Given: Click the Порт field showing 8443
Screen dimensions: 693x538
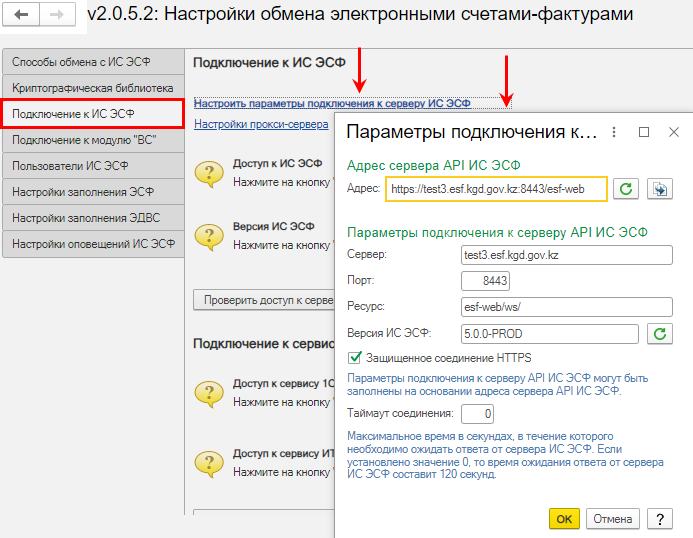Looking at the screenshot, I should pyautogui.click(x=485, y=281).
